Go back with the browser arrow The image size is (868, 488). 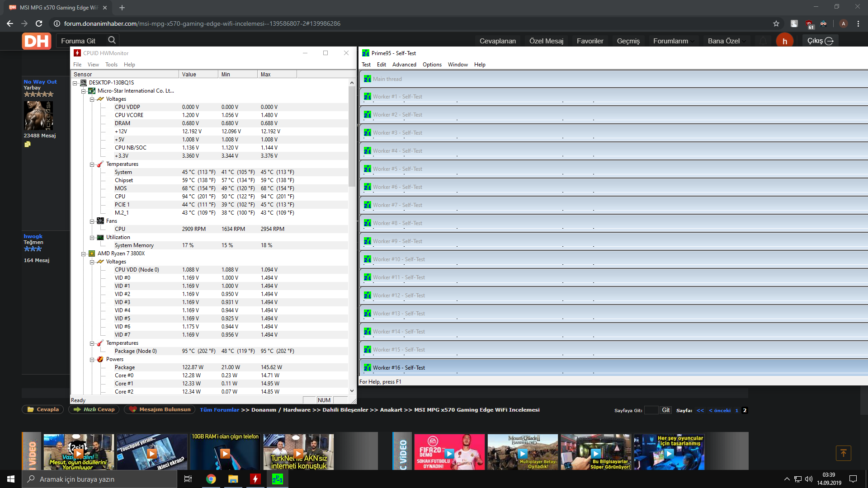pyautogui.click(x=10, y=23)
